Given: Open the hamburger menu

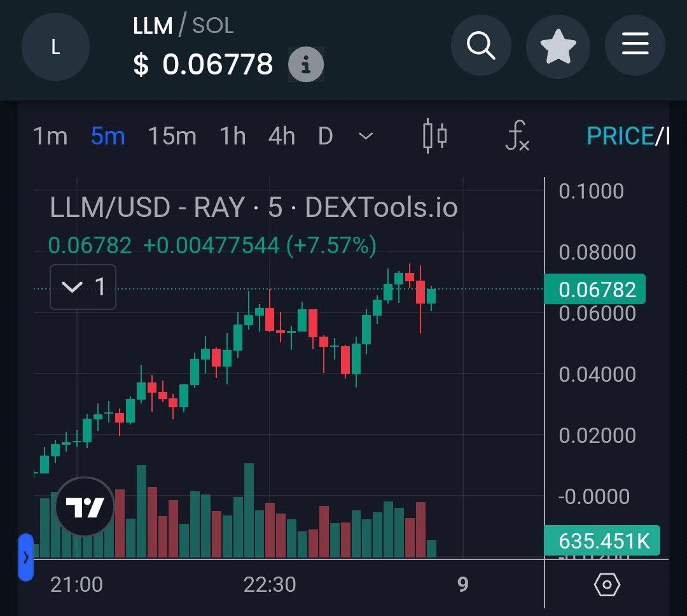Looking at the screenshot, I should [635, 45].
